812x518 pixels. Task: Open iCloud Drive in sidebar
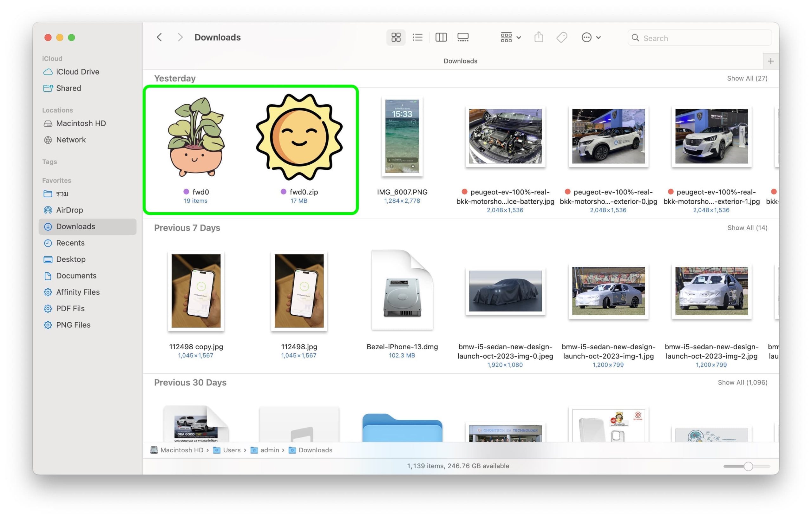[x=77, y=72]
